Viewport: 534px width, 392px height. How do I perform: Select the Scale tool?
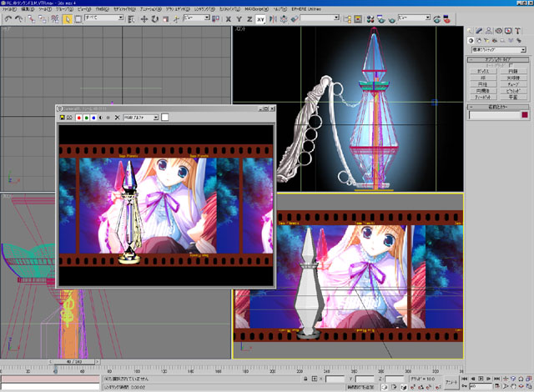166,19
